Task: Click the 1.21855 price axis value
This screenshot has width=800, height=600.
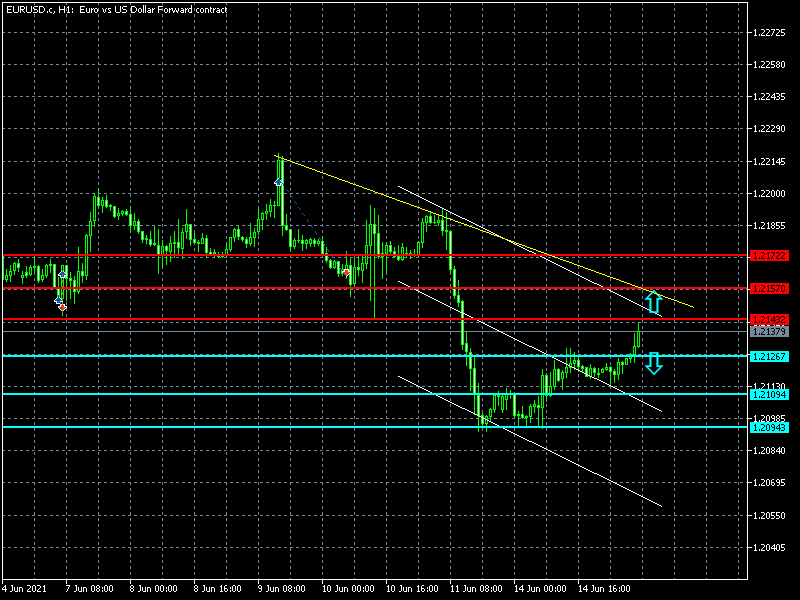Action: [769, 226]
